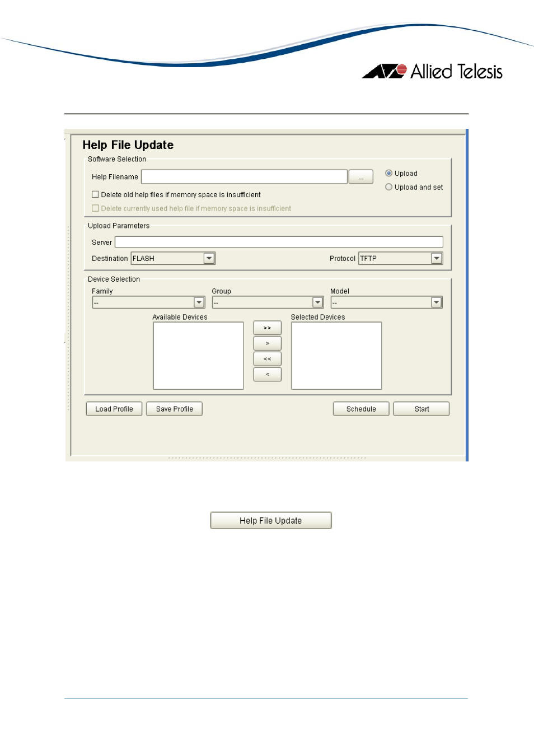Enable Delete old help files checkbox
534x756 pixels.
(x=95, y=195)
